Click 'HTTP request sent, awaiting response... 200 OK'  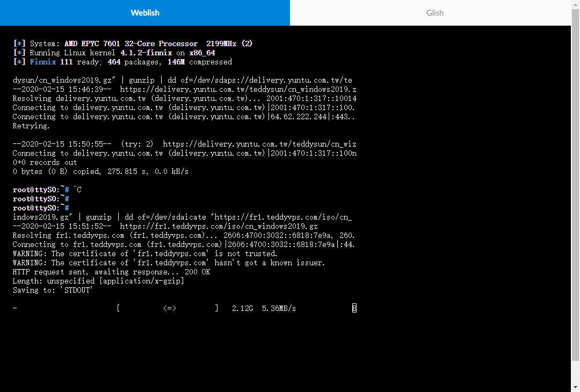click(x=111, y=272)
